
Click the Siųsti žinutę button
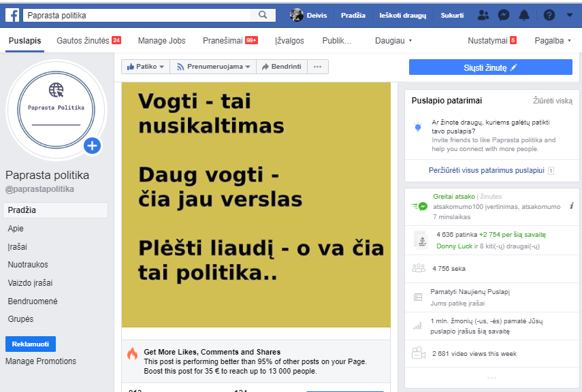490,67
